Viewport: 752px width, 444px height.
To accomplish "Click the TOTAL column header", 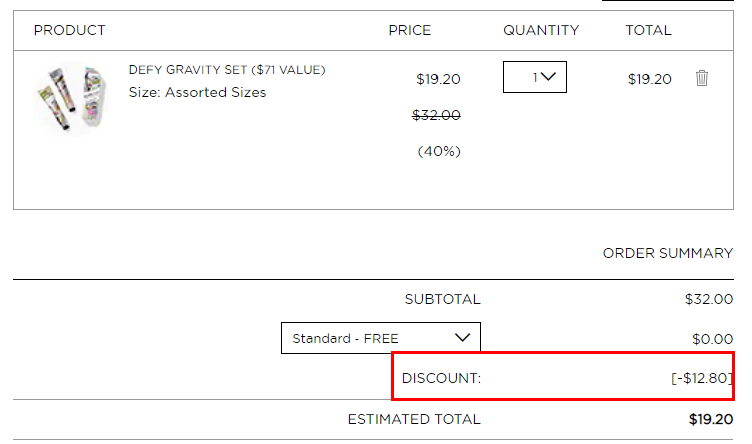I will 648,30.
